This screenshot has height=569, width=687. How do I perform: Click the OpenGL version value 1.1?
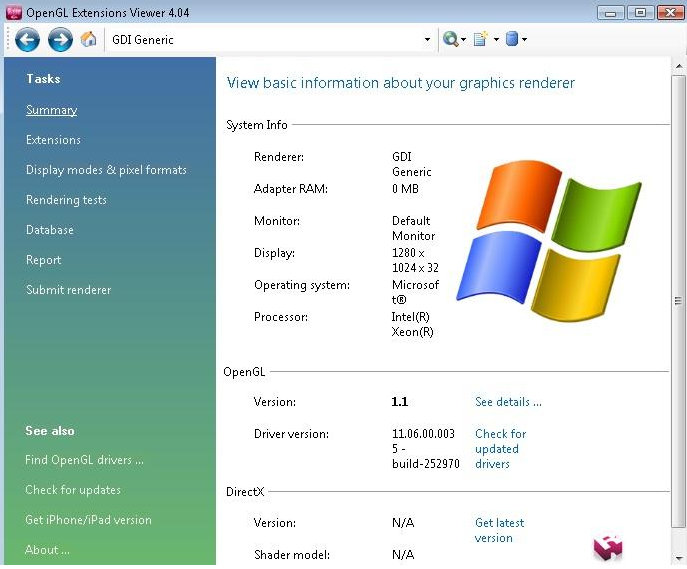[x=400, y=402]
